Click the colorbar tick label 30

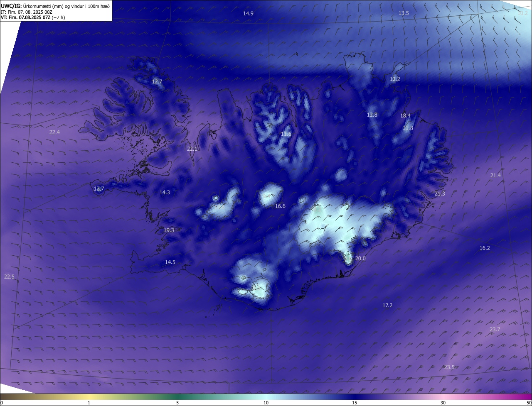443,403
